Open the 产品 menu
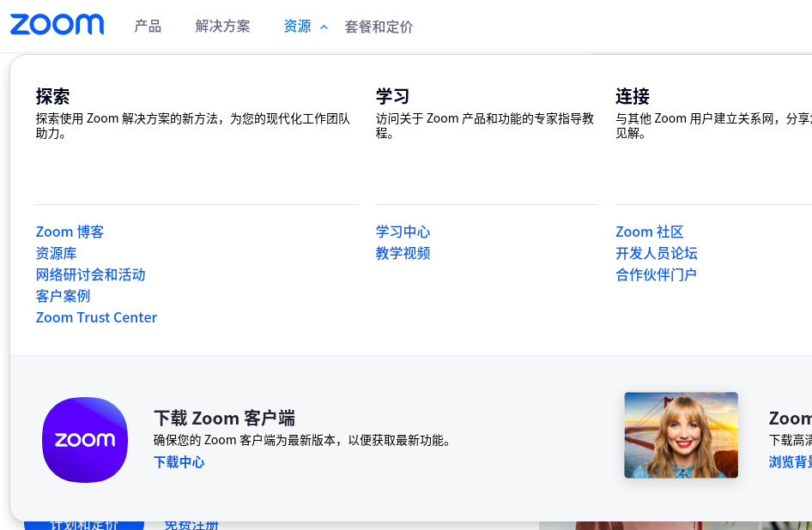 pos(148,27)
